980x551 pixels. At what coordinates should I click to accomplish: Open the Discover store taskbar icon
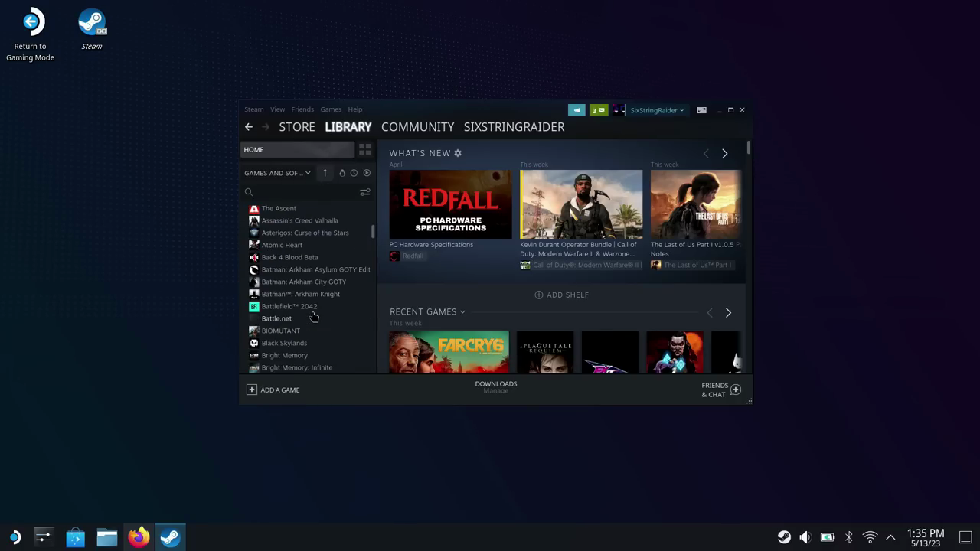(x=75, y=537)
